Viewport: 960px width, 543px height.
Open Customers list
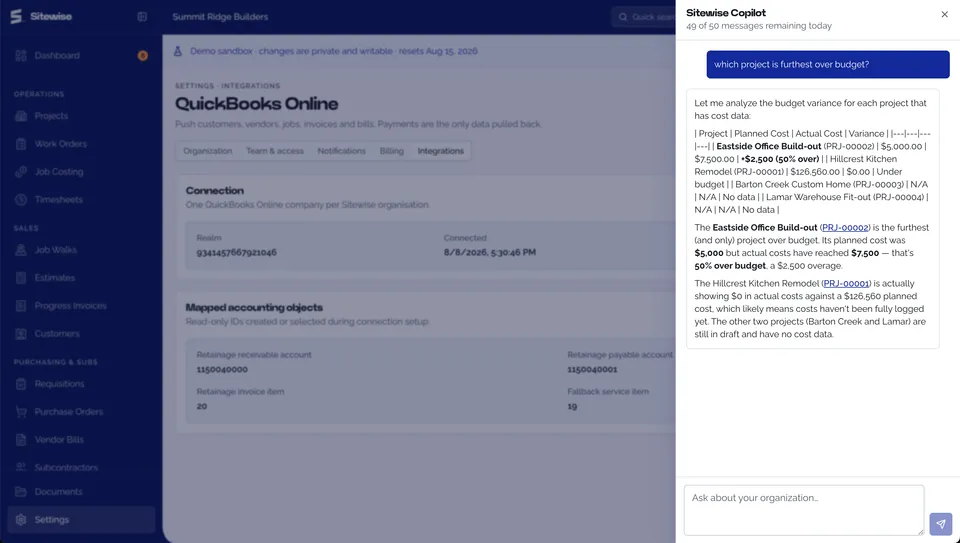[81, 334]
